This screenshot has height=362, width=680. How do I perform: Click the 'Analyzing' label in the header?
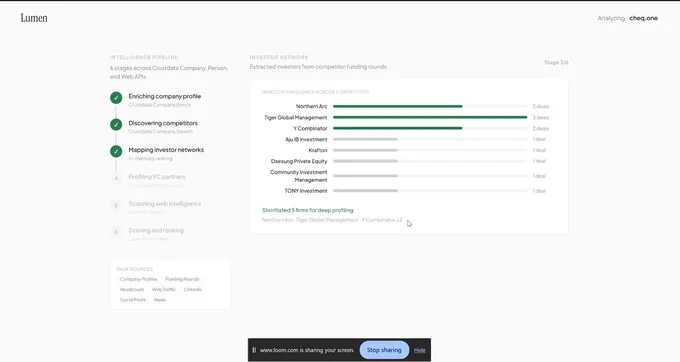pyautogui.click(x=611, y=18)
